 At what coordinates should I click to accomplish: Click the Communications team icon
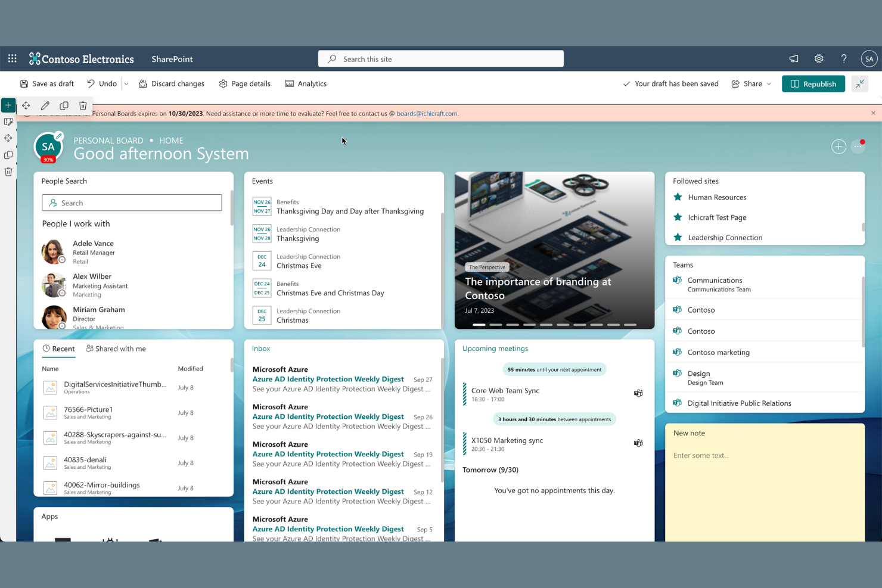click(678, 280)
